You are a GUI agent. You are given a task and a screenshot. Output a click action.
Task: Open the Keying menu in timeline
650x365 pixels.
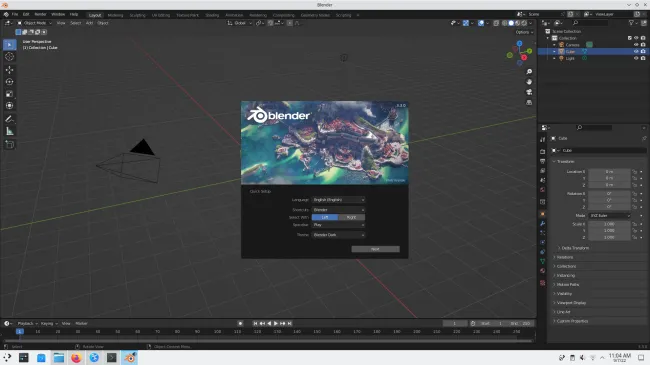coord(49,324)
